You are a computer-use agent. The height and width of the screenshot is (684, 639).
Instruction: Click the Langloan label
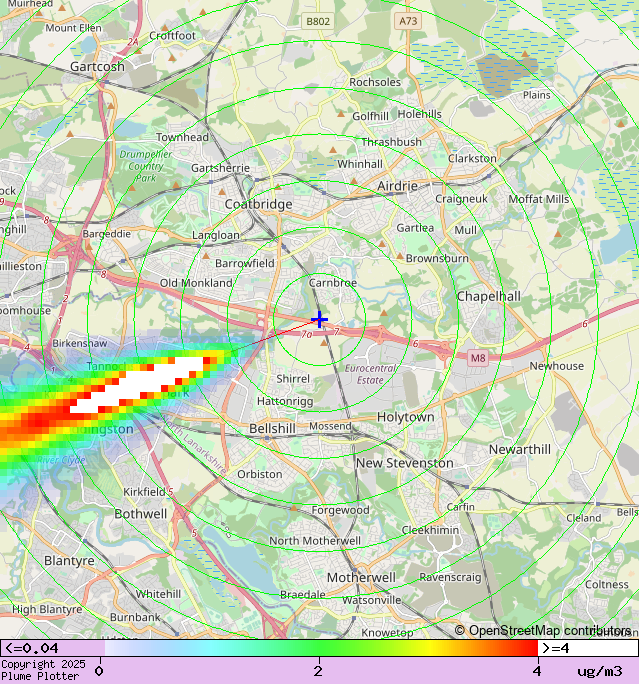(215, 236)
